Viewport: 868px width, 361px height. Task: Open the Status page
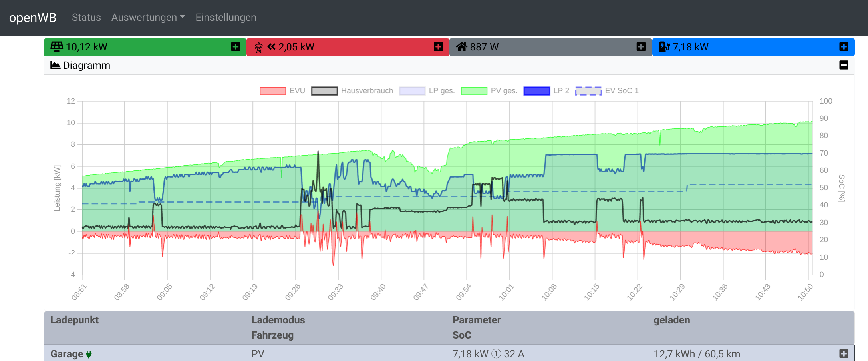pyautogui.click(x=86, y=18)
